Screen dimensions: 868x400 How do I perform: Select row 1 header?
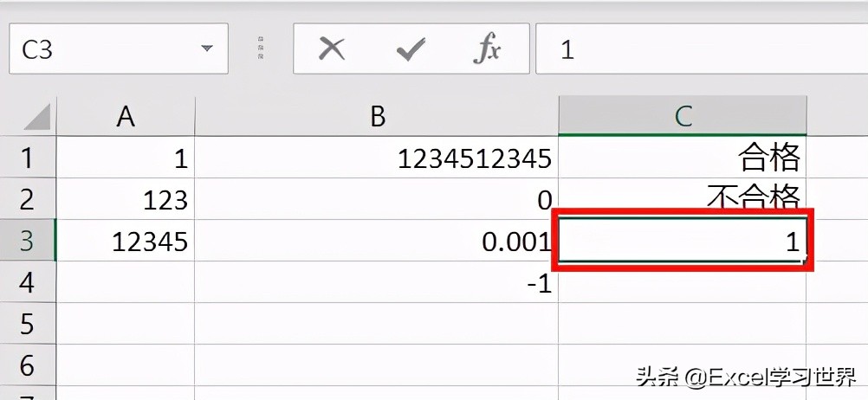(28, 158)
